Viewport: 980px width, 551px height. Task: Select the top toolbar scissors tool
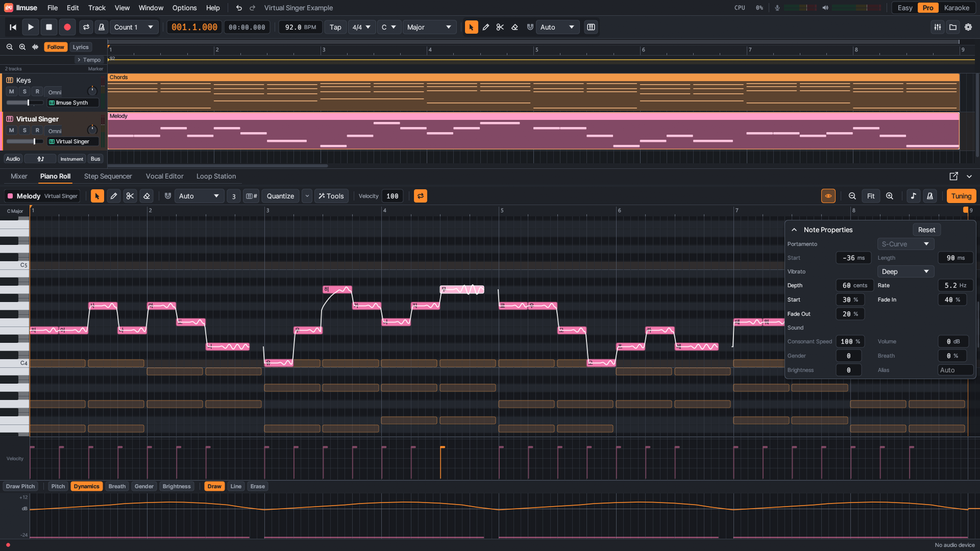coord(500,27)
